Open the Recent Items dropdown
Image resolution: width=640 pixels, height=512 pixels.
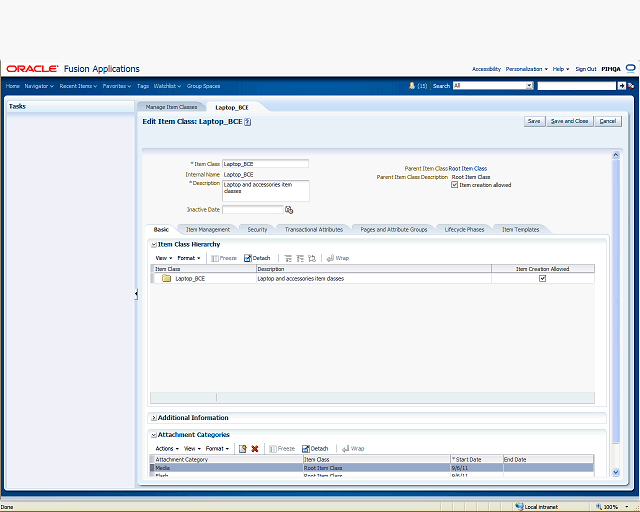[x=78, y=86]
